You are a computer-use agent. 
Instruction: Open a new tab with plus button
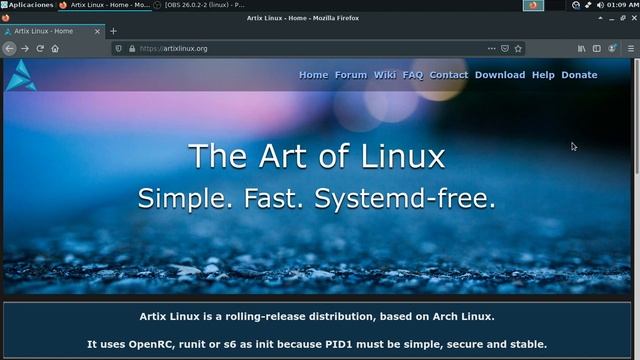[113, 31]
